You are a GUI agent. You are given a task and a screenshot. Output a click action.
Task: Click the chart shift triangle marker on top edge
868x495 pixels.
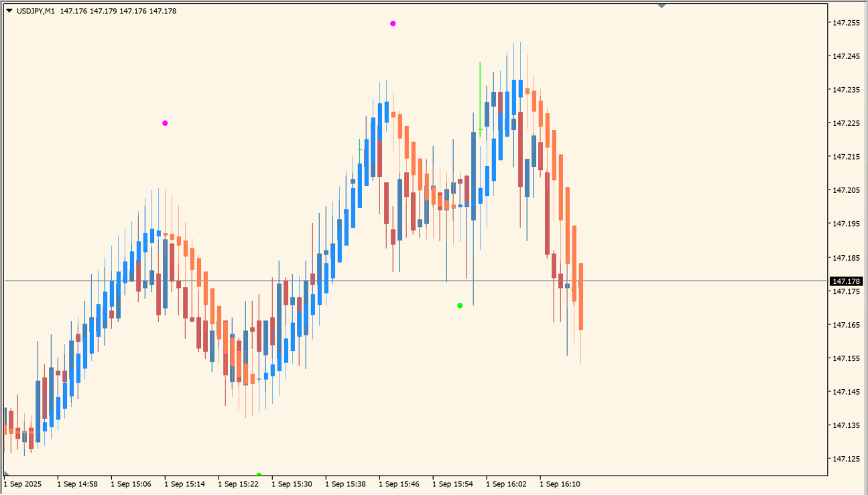(662, 5)
